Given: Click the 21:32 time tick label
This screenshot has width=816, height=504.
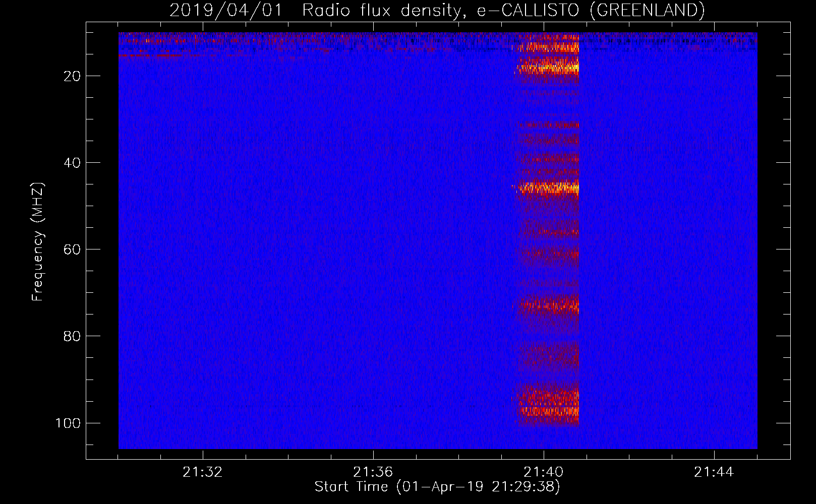Looking at the screenshot, I should pos(203,472).
